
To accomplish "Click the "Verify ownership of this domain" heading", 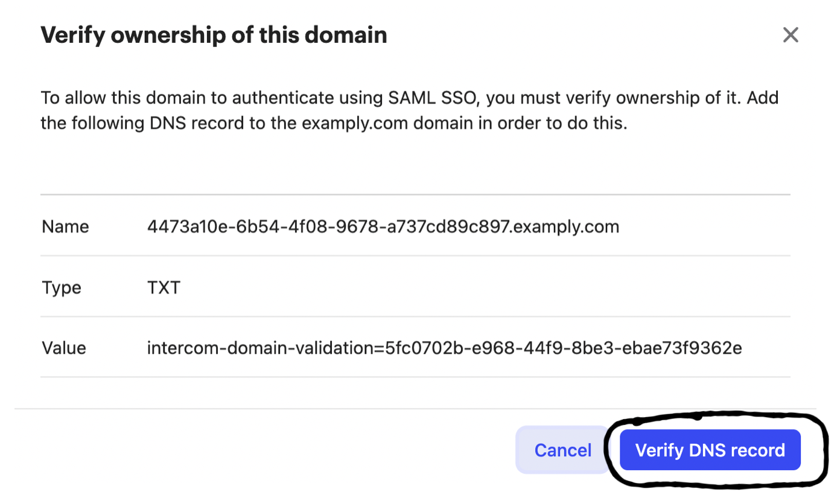I will click(x=214, y=35).
